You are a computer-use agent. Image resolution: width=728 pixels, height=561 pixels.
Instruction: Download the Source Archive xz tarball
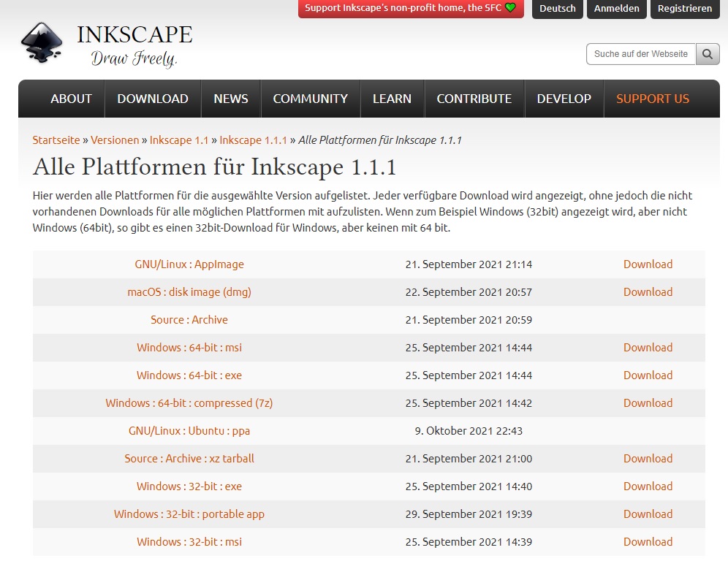tap(648, 459)
